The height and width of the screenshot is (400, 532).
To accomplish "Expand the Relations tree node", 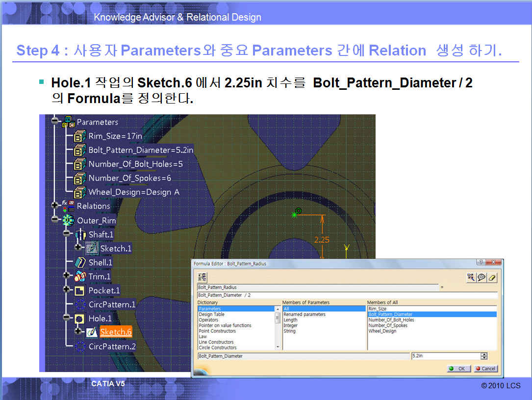I will click(54, 206).
